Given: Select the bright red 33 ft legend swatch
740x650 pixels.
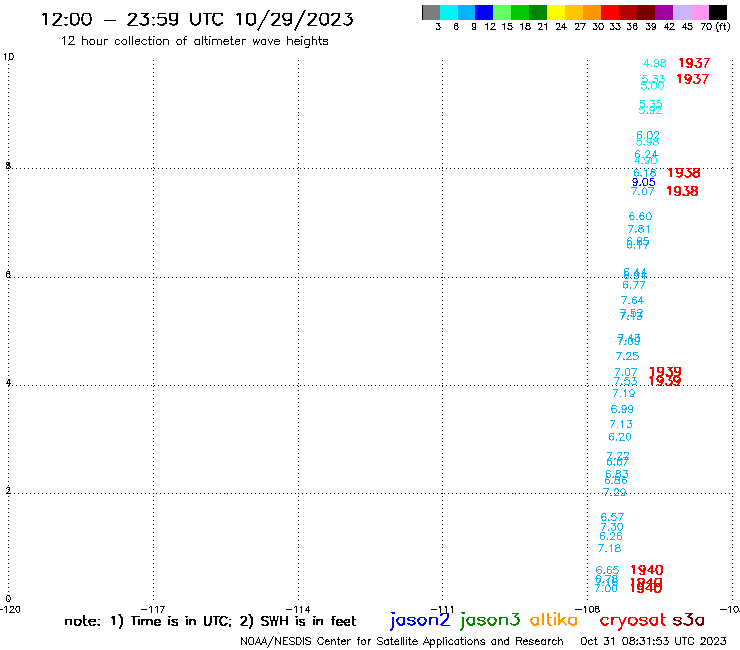Looking at the screenshot, I should click(x=610, y=12).
